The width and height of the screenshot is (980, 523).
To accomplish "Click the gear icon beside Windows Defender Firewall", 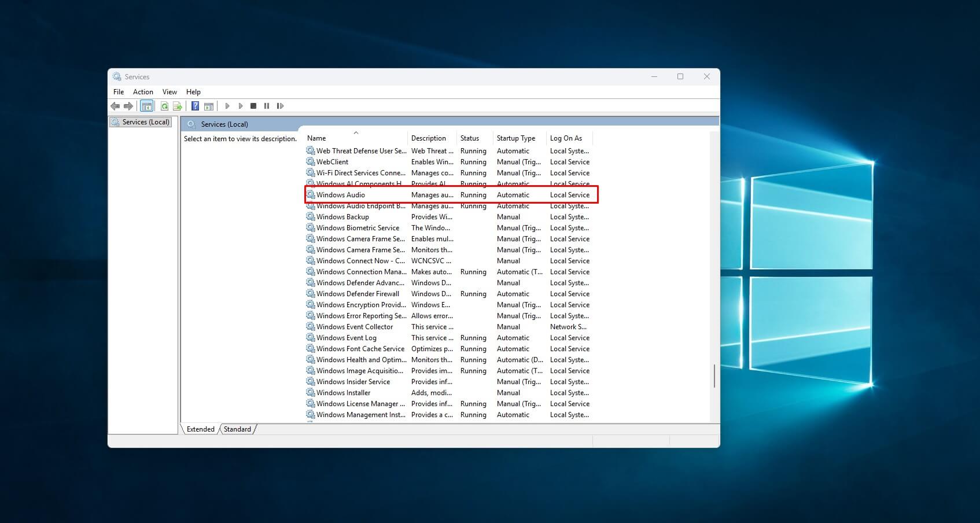I will (x=311, y=293).
